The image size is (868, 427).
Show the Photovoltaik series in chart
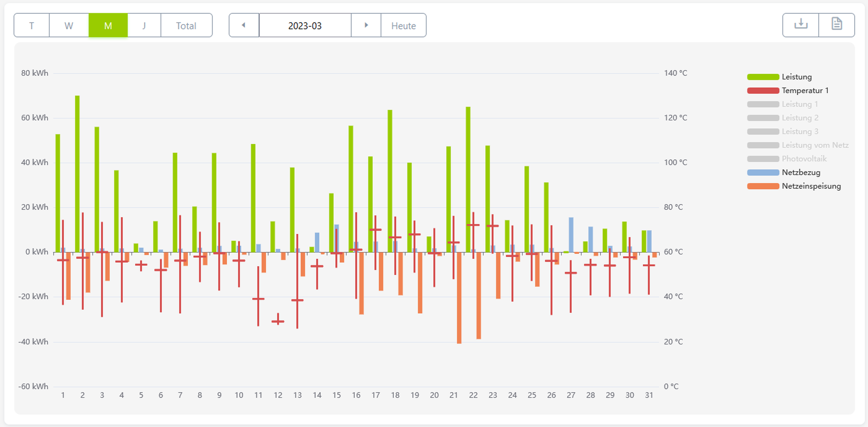tap(804, 159)
